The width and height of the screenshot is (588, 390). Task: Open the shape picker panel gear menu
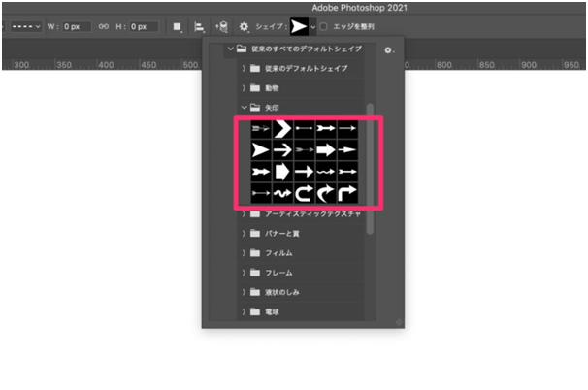pyautogui.click(x=389, y=49)
